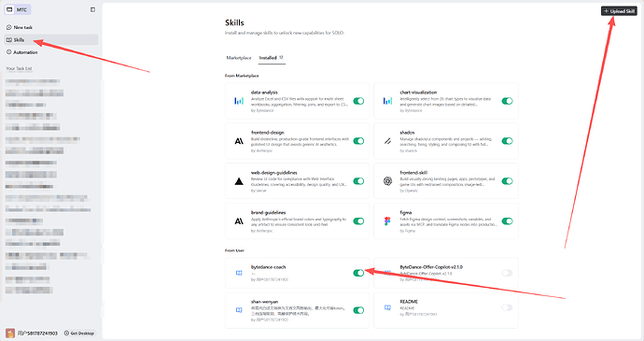Click the MTC workspace name
Viewport: 644px width, 341px height.
[x=21, y=9]
